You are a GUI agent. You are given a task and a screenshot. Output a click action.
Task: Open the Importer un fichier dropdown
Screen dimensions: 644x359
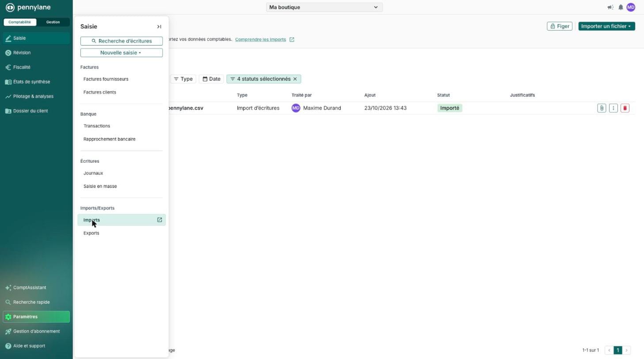606,26
